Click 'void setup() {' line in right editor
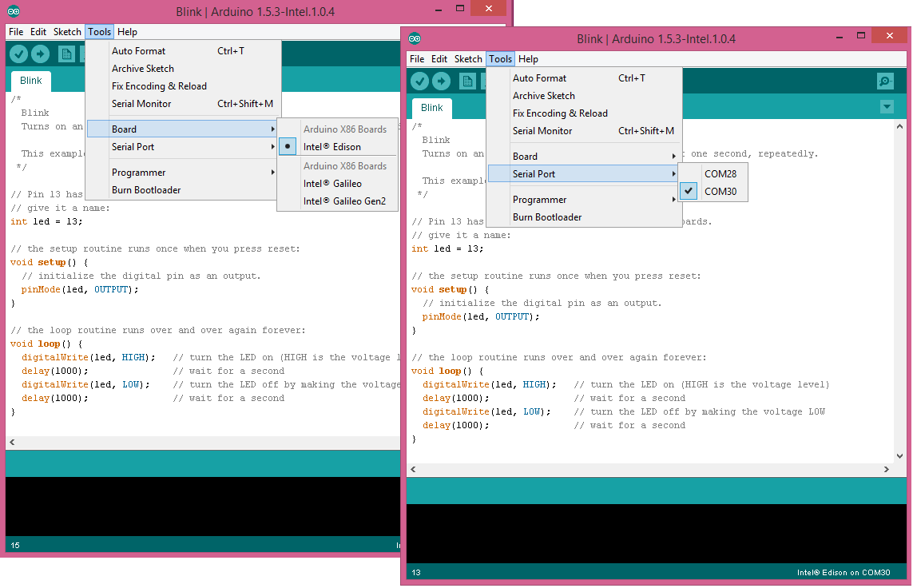 coord(450,289)
